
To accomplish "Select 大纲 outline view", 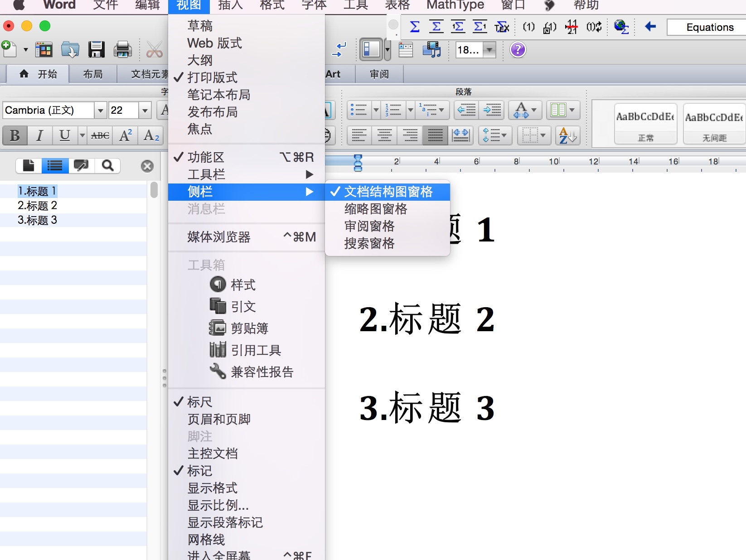I will click(247, 60).
